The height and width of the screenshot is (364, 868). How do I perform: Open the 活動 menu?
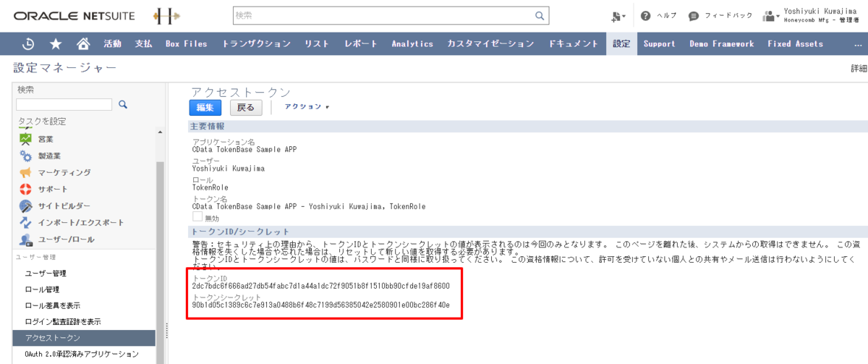coord(112,44)
